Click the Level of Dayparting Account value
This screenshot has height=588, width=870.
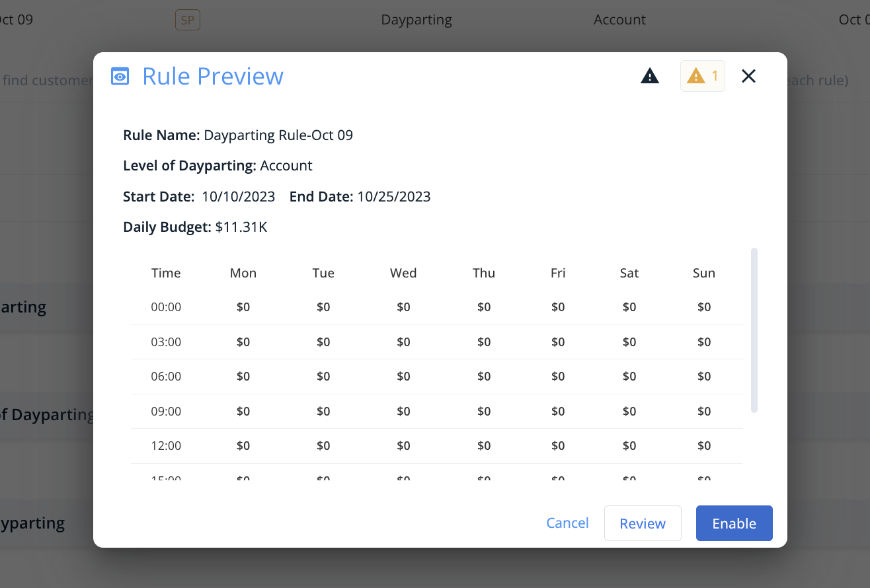point(286,166)
